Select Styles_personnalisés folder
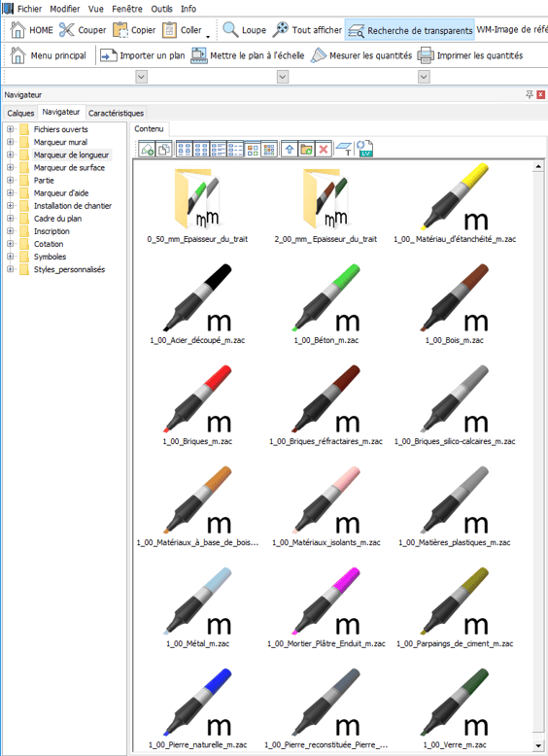The width and height of the screenshot is (548, 756). pyautogui.click(x=69, y=269)
